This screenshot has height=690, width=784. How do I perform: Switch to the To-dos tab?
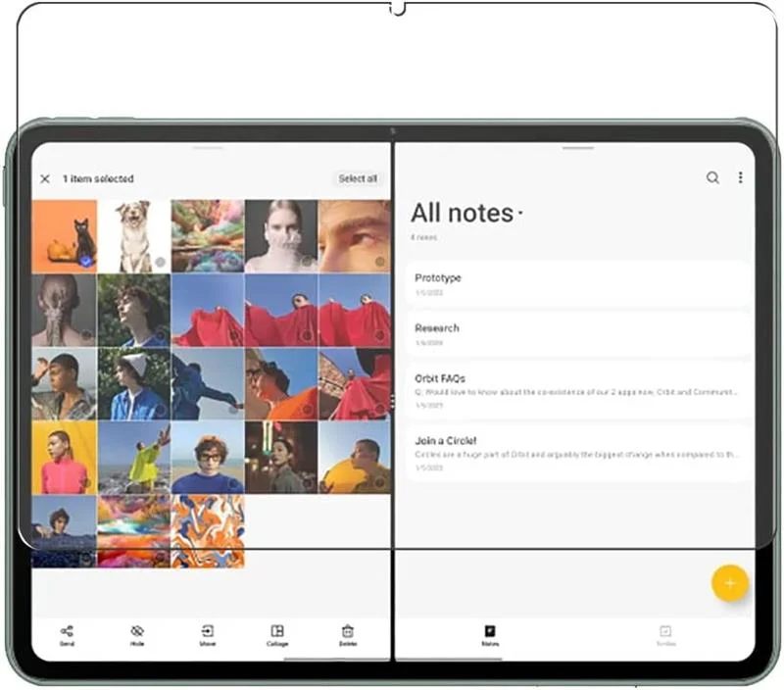pos(665,635)
